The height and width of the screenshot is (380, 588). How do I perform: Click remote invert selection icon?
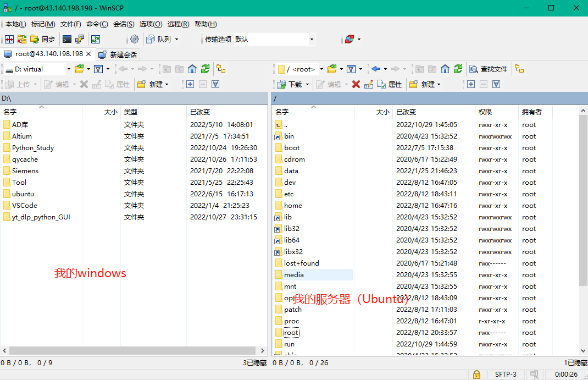(496, 84)
